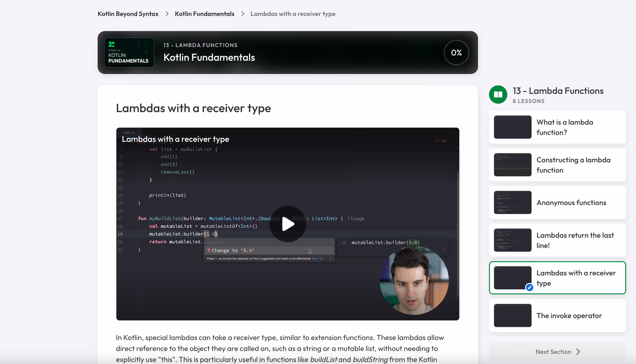
Task: Click the blue pencil badge on current lesson
Action: pyautogui.click(x=529, y=288)
